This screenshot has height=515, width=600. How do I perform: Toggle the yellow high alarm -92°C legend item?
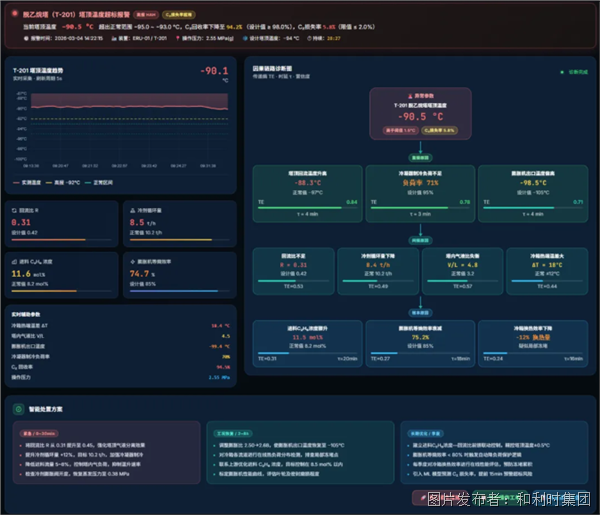point(63,183)
